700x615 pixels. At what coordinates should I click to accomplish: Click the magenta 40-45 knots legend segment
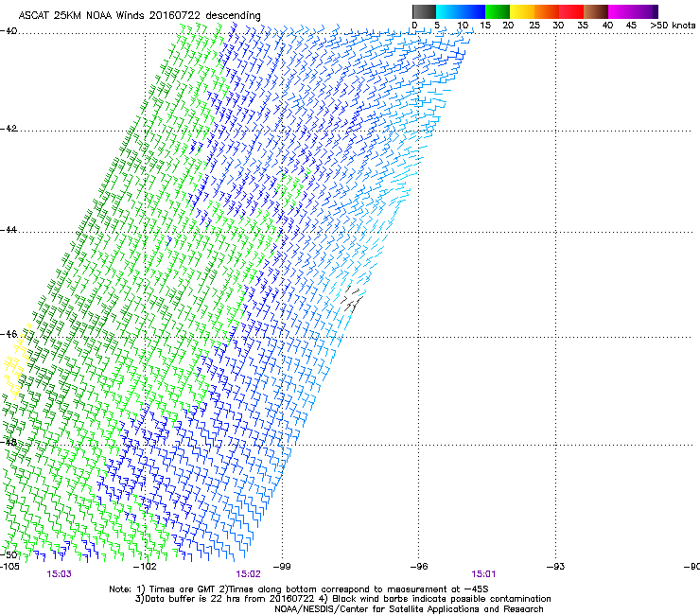(x=621, y=11)
